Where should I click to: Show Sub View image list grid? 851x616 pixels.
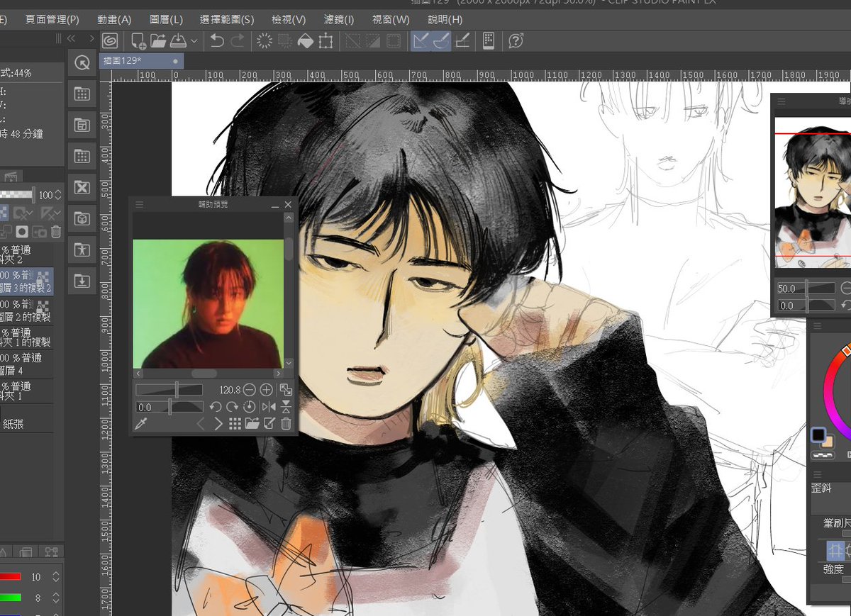click(235, 424)
